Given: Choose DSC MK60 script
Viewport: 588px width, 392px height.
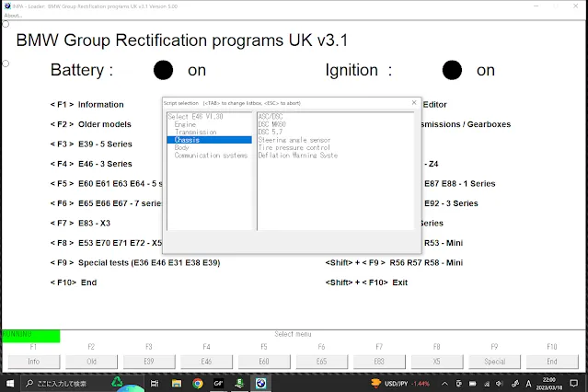Looking at the screenshot, I should 271,124.
